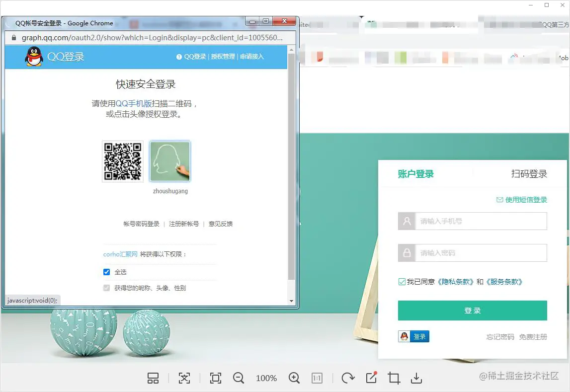This screenshot has height=392, width=570.
Task: Click the scan recognize icon in bottom toolbar
Action: click(x=184, y=378)
